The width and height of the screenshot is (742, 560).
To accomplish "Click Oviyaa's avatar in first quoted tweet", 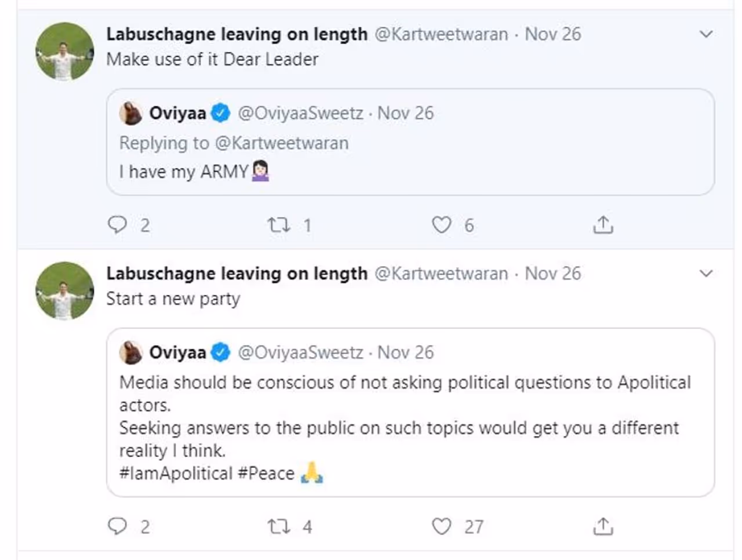I will 131,113.
